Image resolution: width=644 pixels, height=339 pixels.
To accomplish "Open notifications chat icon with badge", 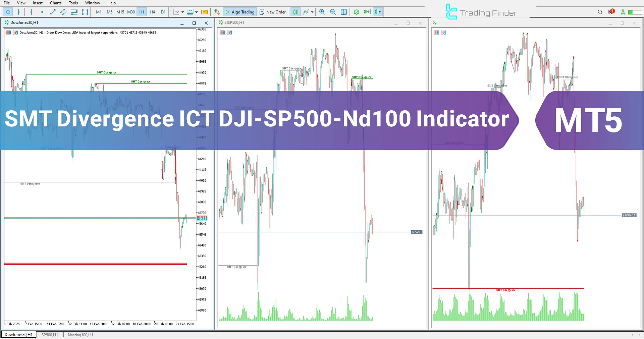I will pos(611,12).
